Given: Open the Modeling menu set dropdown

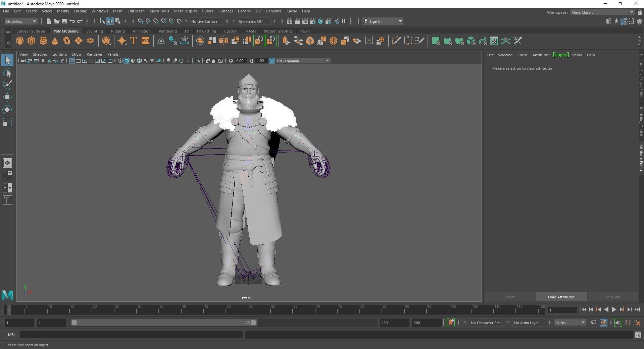Looking at the screenshot, I should click(x=21, y=21).
